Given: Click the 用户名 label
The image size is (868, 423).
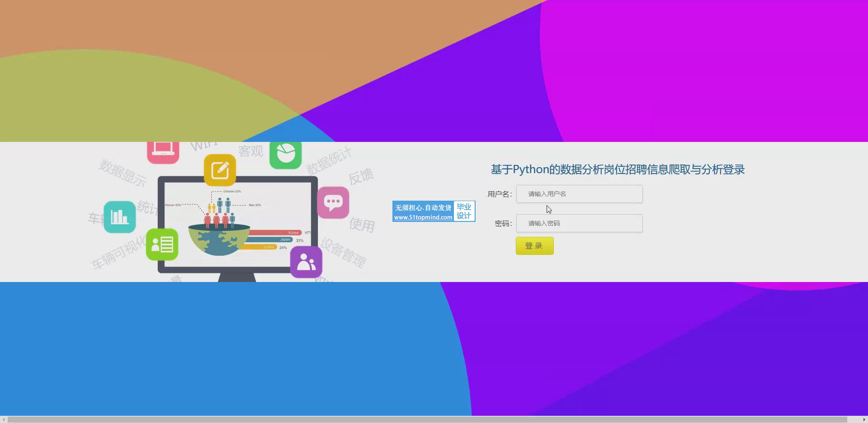Looking at the screenshot, I should [500, 194].
